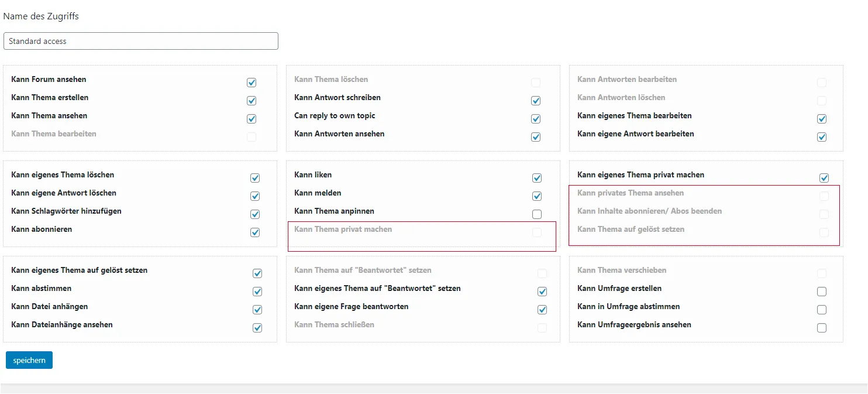Toggle Kann Thema erstellen checkbox
Image resolution: width=868 pixels, height=394 pixels.
point(252,101)
